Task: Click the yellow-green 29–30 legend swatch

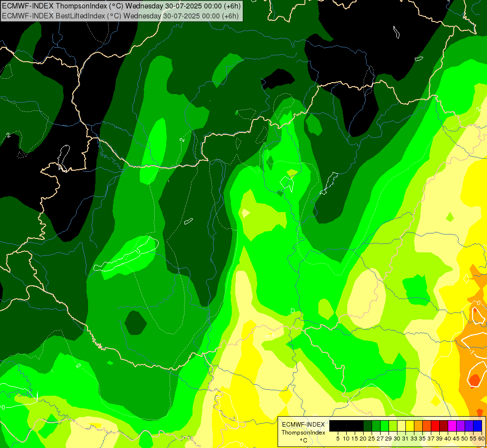Action: [x=393, y=426]
